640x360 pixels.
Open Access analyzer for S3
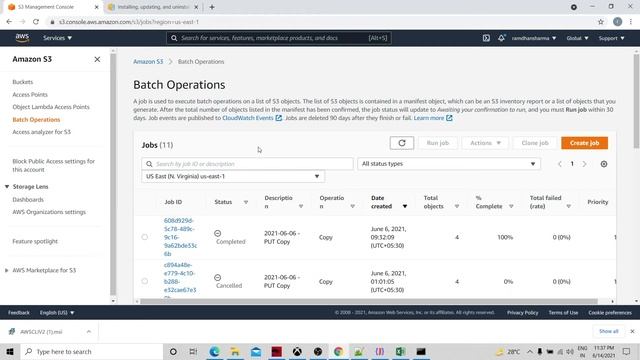tap(41, 132)
